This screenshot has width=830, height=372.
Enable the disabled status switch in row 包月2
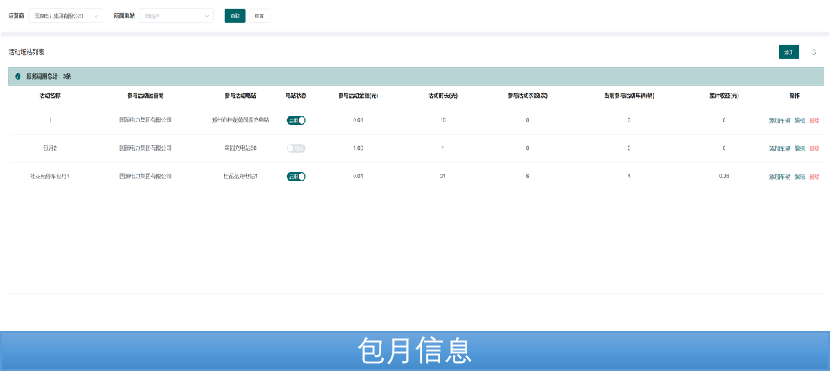[x=296, y=148]
